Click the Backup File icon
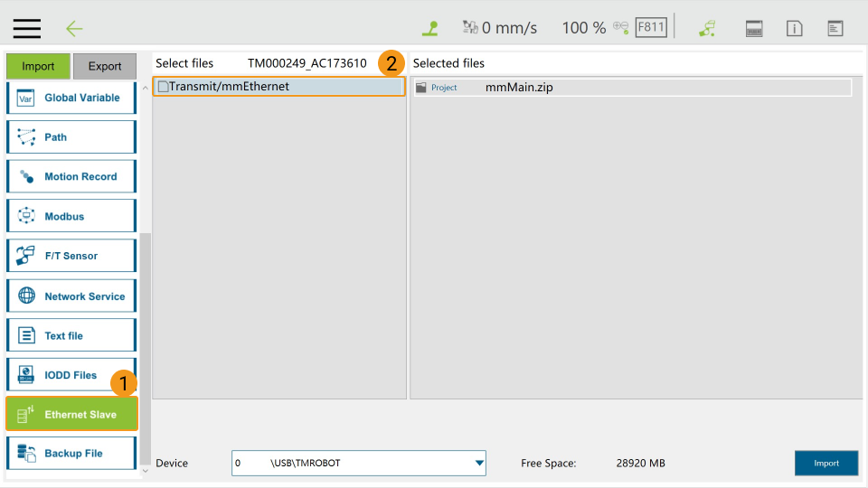Viewport: 868px width, 488px height. tap(26, 453)
